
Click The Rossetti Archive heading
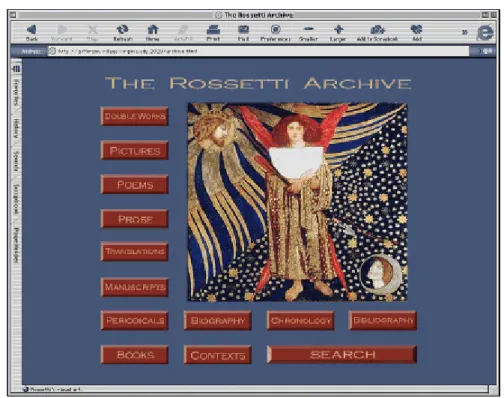[258, 83]
